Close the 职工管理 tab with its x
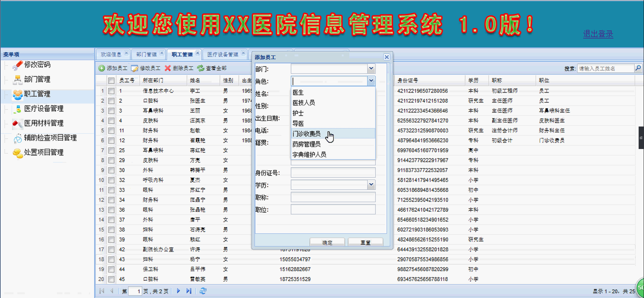This screenshot has height=298, width=644. point(198,53)
